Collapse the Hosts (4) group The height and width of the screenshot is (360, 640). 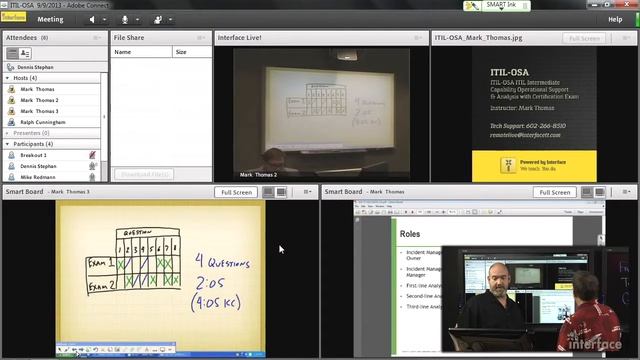coord(7,78)
